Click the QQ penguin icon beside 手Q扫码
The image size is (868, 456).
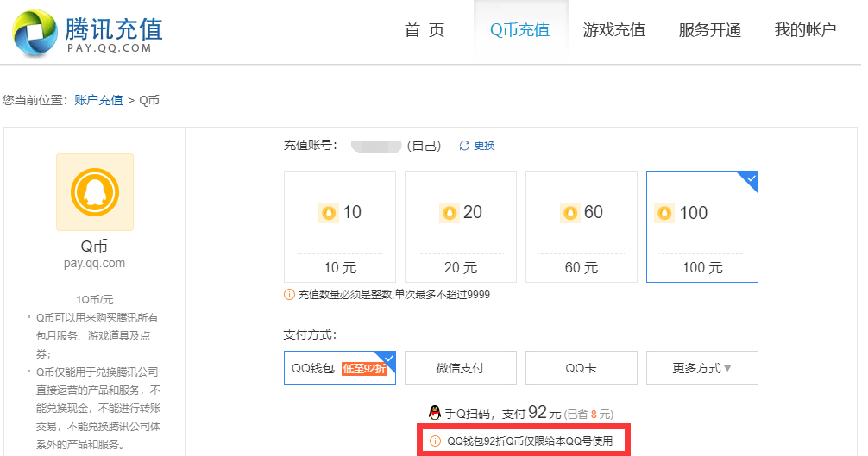[x=435, y=412]
